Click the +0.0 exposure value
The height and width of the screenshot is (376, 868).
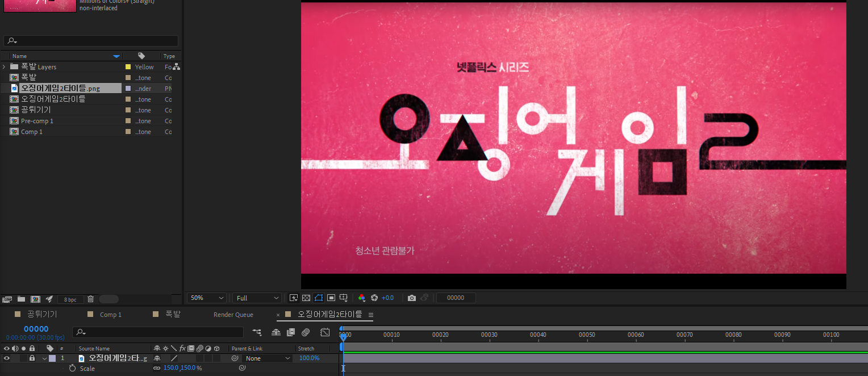[387, 298]
